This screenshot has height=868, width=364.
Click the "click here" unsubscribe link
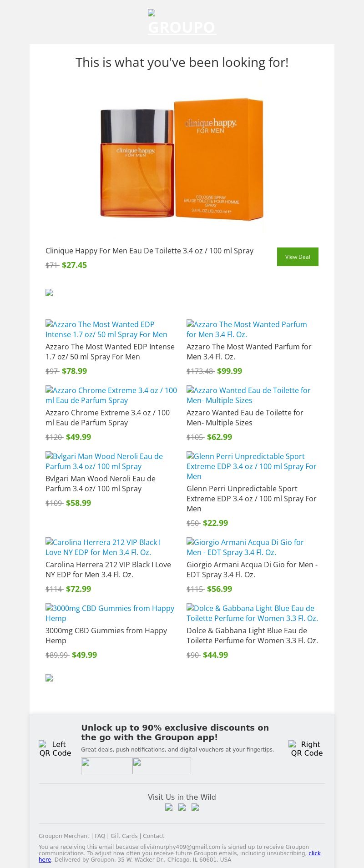(x=314, y=853)
